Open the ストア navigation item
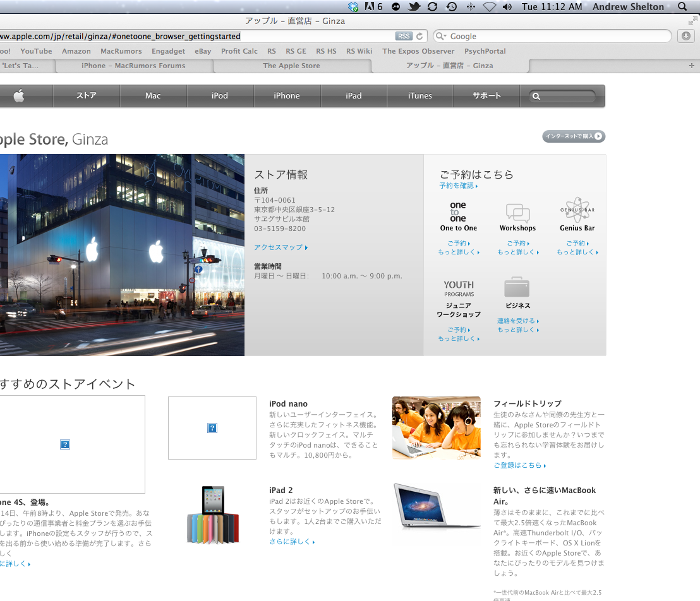The image size is (700, 601). point(86,95)
